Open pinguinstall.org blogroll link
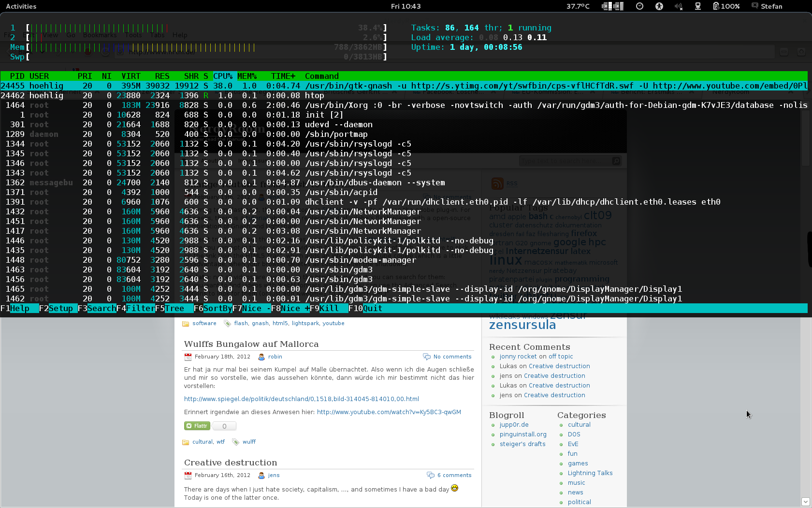Image resolution: width=812 pixels, height=508 pixels. coord(523,434)
